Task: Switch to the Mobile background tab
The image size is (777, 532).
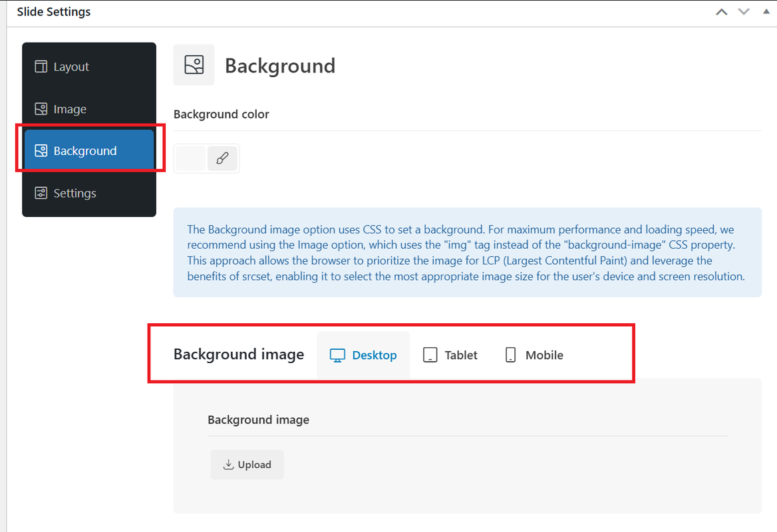Action: pos(534,355)
